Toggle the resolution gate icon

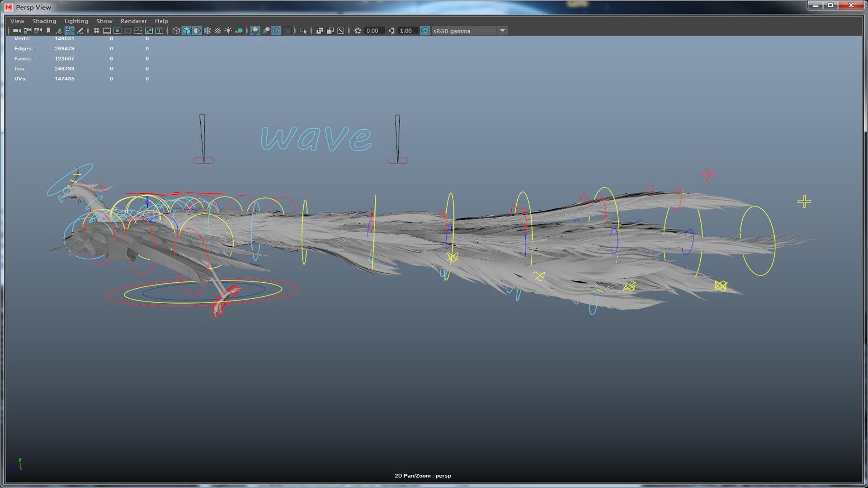pos(118,31)
